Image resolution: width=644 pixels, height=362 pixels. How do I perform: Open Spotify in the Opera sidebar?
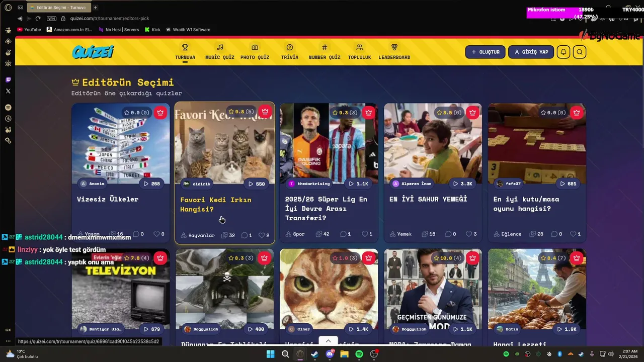(x=8, y=108)
